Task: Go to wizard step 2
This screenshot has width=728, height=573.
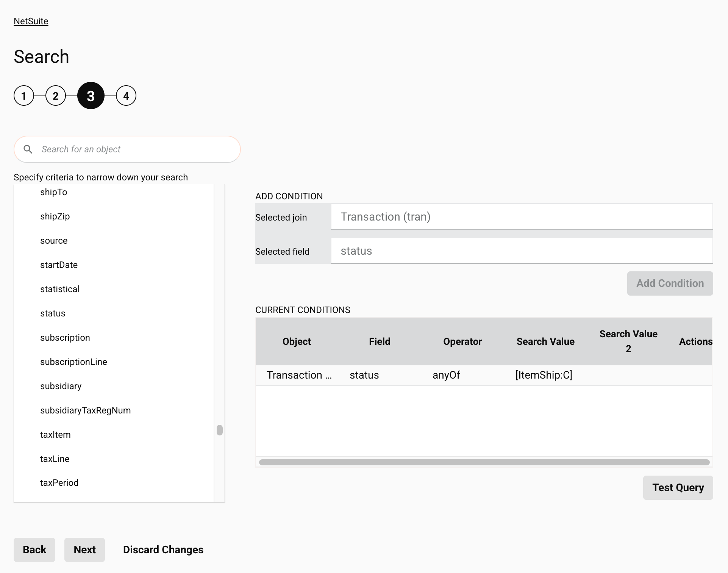Action: point(56,96)
